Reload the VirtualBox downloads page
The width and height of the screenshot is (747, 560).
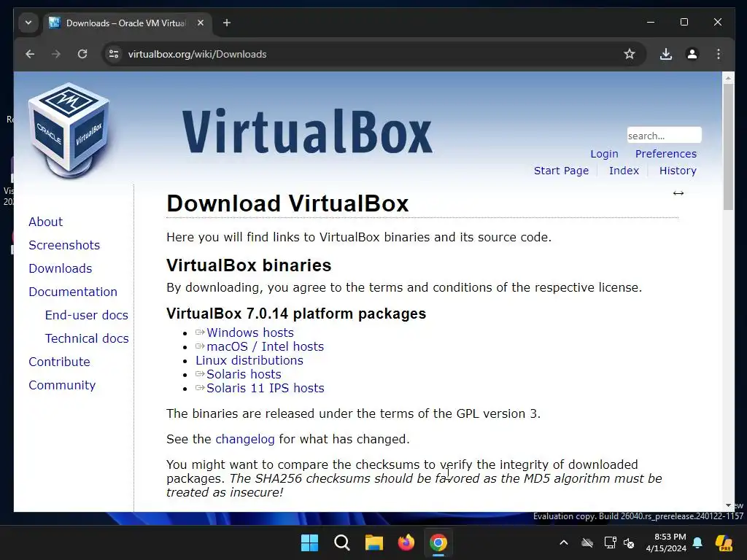click(x=82, y=54)
